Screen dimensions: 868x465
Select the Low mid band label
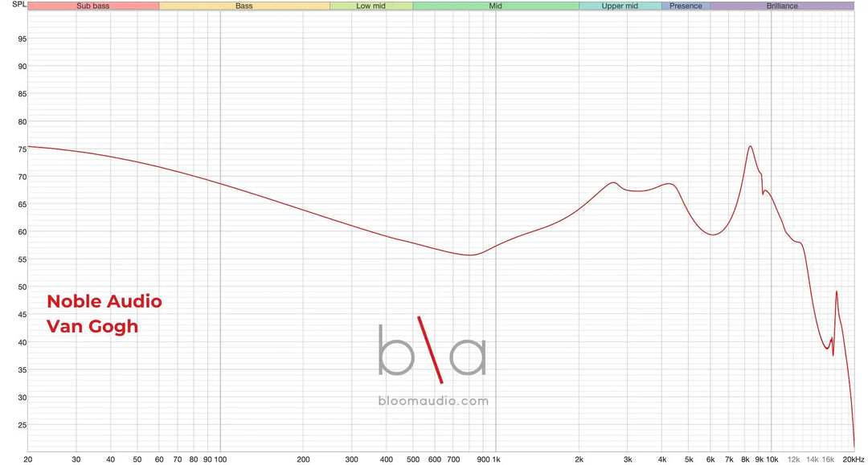[371, 6]
